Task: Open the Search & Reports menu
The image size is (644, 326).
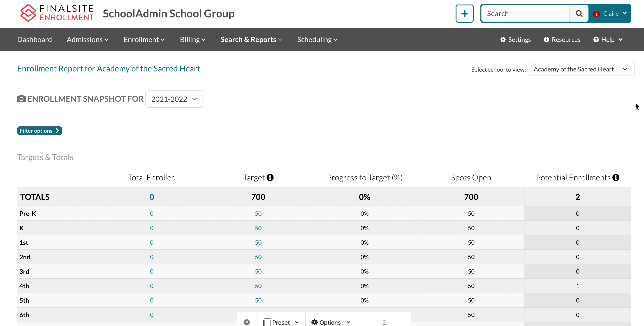Action: coord(251,40)
